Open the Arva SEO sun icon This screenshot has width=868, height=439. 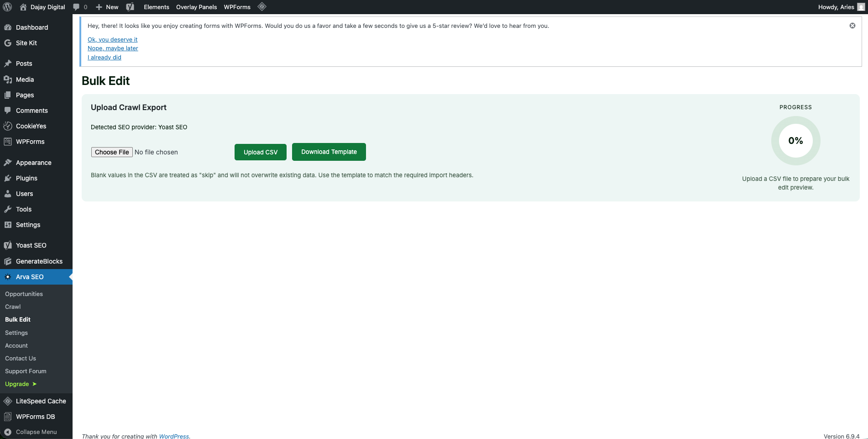(x=8, y=277)
